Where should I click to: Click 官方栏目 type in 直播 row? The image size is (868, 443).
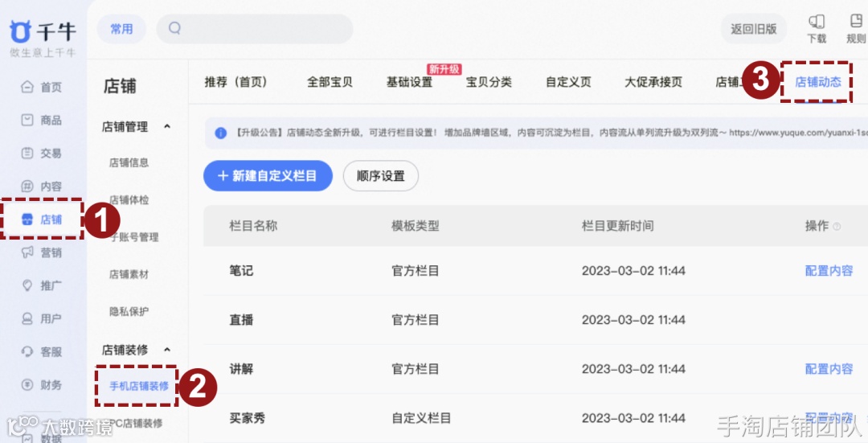tap(416, 320)
